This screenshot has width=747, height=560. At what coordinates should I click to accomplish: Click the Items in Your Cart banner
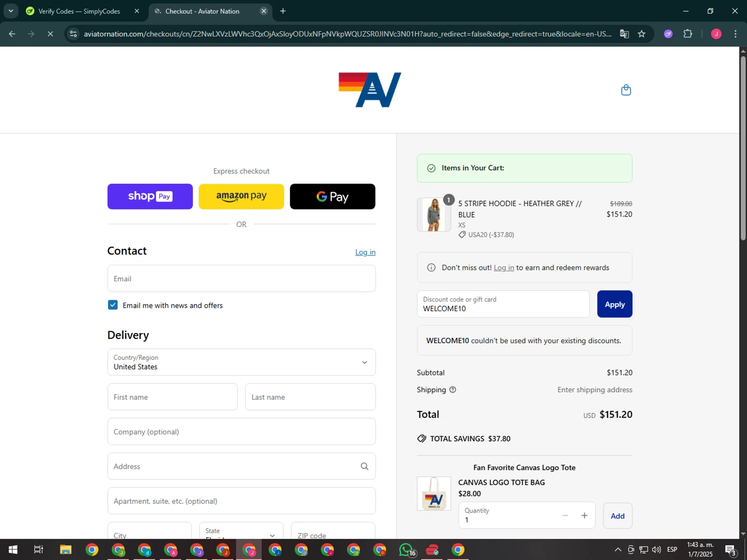(524, 168)
